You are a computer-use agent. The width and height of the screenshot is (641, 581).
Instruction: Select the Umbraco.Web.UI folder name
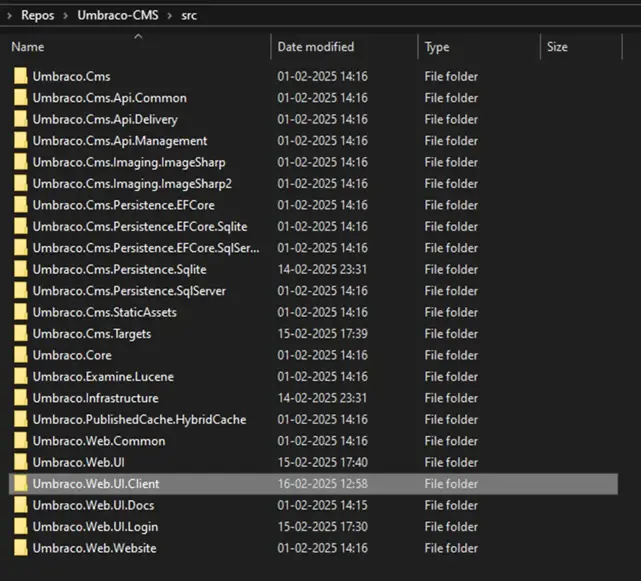(78, 462)
